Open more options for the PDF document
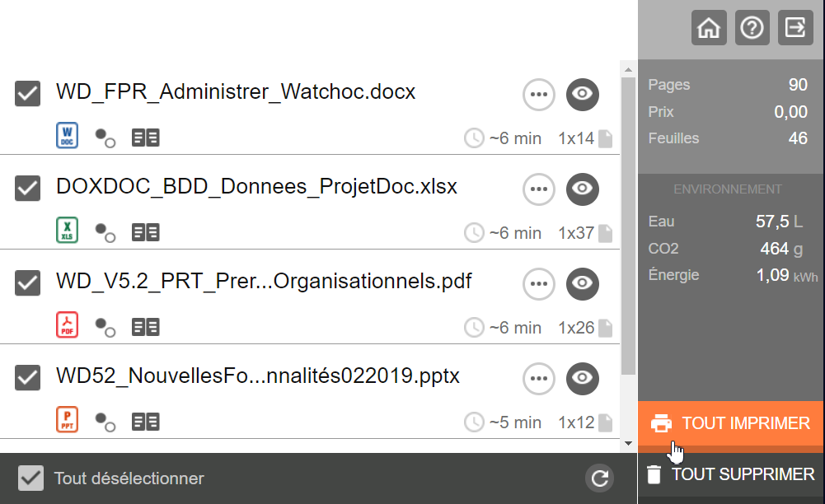Image resolution: width=825 pixels, height=504 pixels. (539, 284)
